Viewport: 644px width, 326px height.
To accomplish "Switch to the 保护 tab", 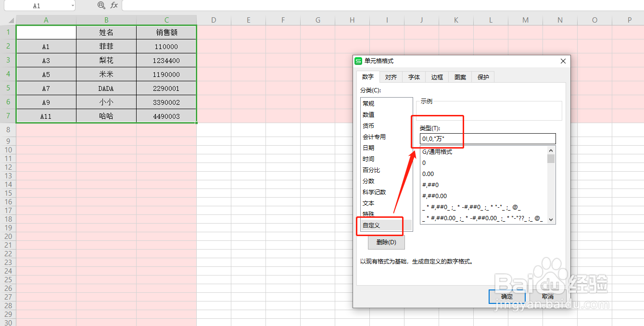I will pos(483,77).
